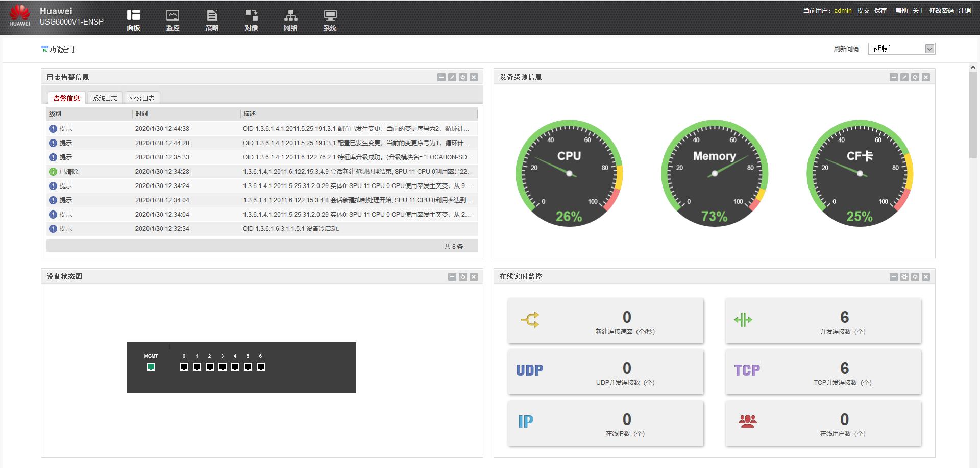Collapse the 在线实时监控 panel
This screenshot has height=468, width=980.
coord(894,277)
